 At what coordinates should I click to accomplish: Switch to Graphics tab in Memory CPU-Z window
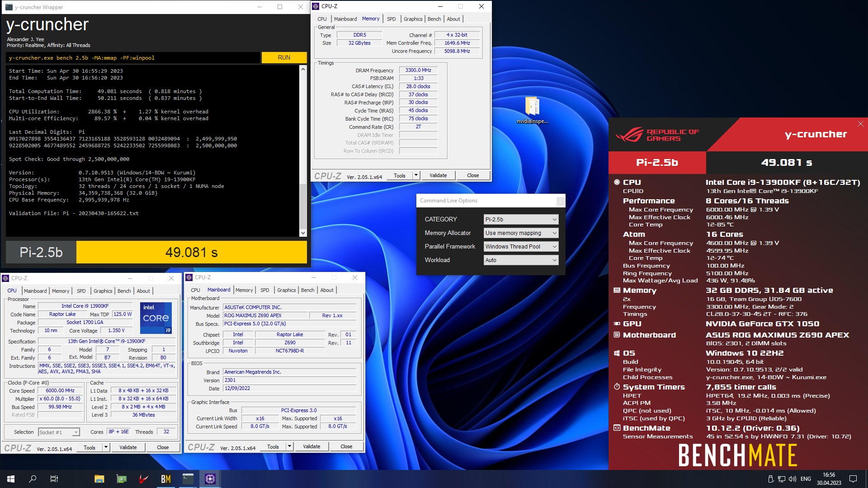pyautogui.click(x=413, y=19)
